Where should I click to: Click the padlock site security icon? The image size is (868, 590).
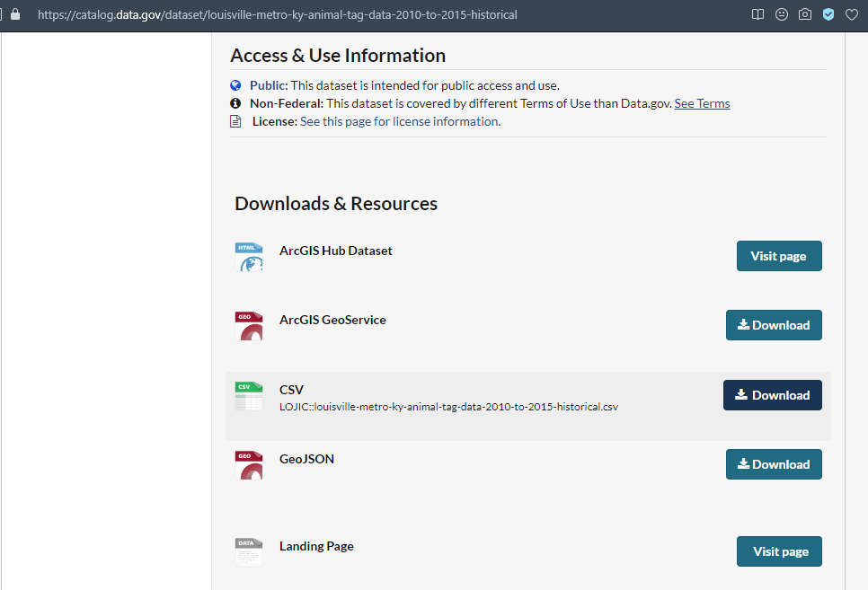(14, 15)
